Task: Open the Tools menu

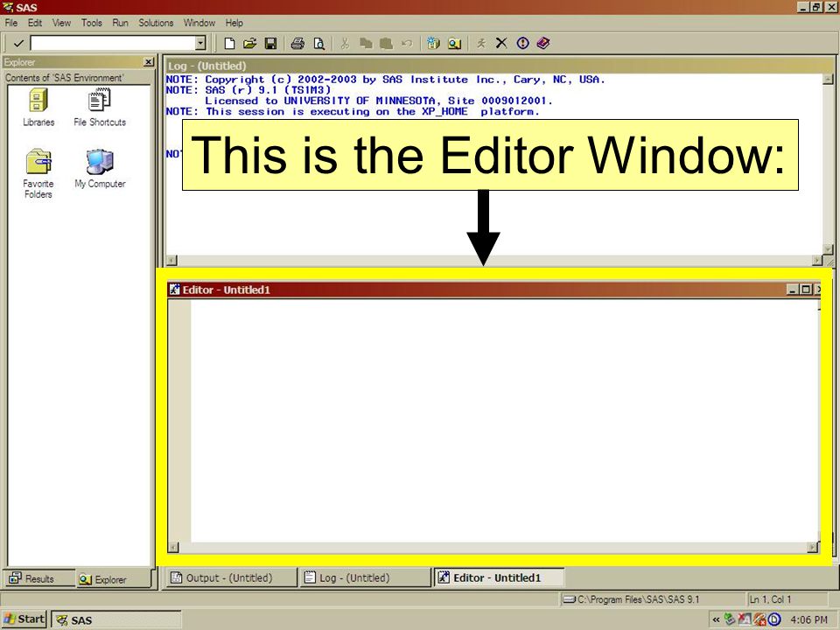Action: (92, 23)
